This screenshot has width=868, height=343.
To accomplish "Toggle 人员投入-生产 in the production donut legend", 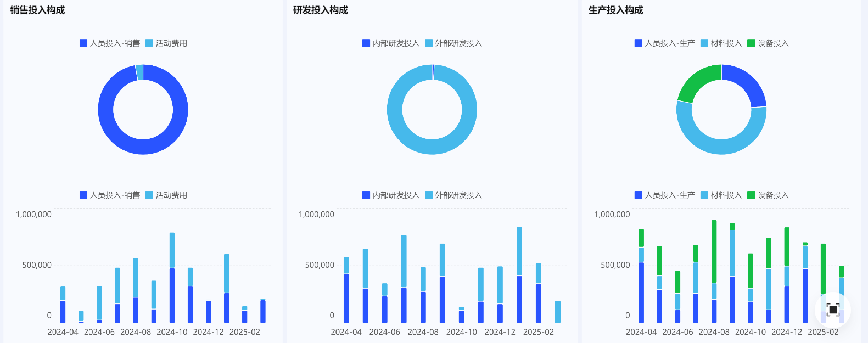I will click(665, 43).
